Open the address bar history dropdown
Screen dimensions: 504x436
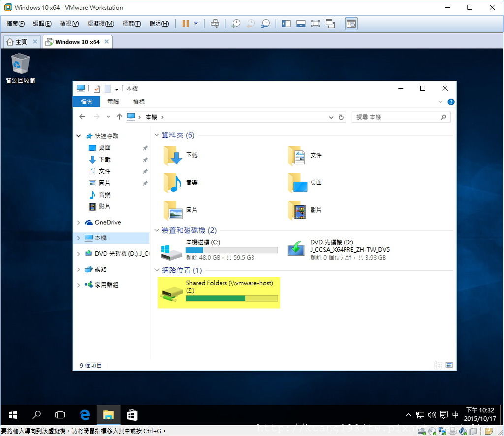pyautogui.click(x=331, y=117)
